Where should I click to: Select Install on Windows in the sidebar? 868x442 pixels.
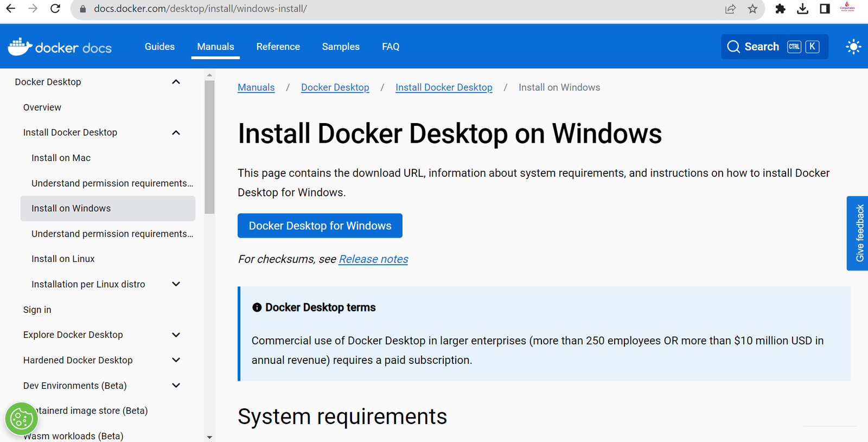tap(107, 208)
